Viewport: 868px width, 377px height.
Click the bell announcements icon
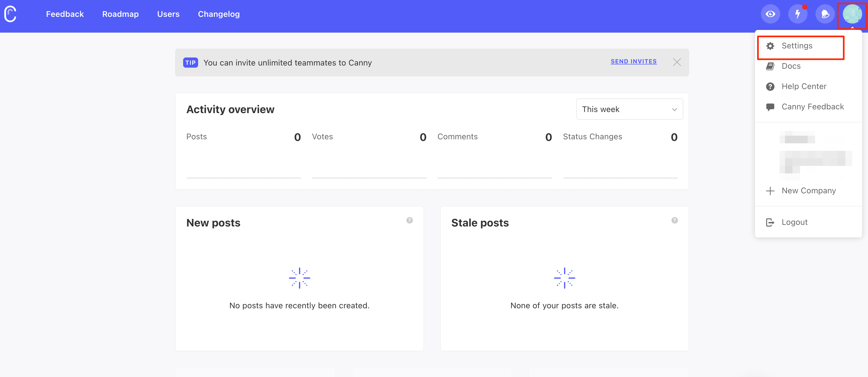coord(825,14)
